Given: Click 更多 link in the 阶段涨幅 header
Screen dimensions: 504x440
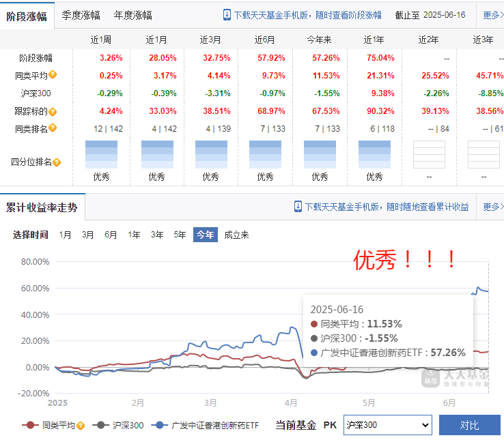Looking at the screenshot, I should point(493,15).
